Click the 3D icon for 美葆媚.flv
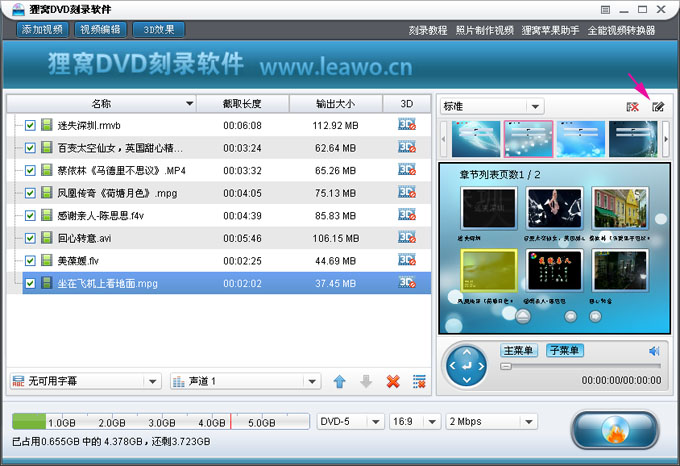 click(407, 260)
